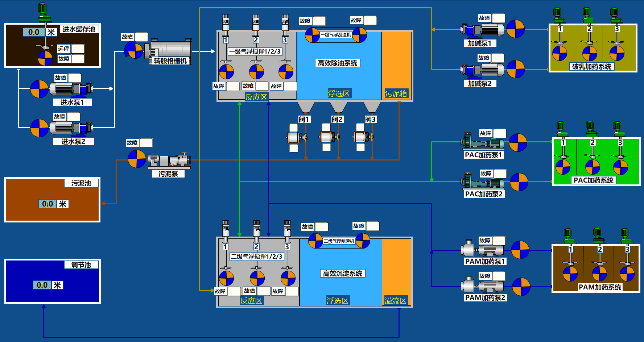644x342 pixels.
Task: Click the 污泥池 level value 0.0
Action: (x=48, y=204)
